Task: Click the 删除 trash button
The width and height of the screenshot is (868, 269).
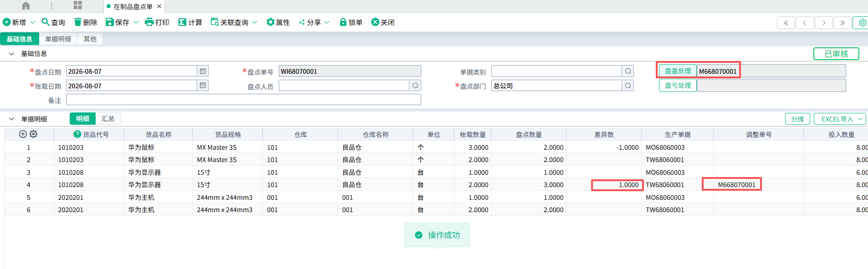Action: click(x=86, y=22)
